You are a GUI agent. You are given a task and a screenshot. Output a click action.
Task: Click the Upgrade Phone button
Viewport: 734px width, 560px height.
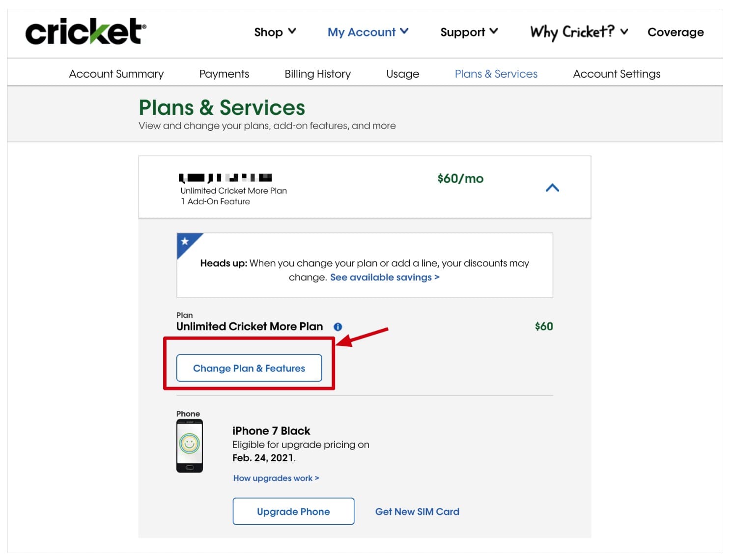(293, 511)
